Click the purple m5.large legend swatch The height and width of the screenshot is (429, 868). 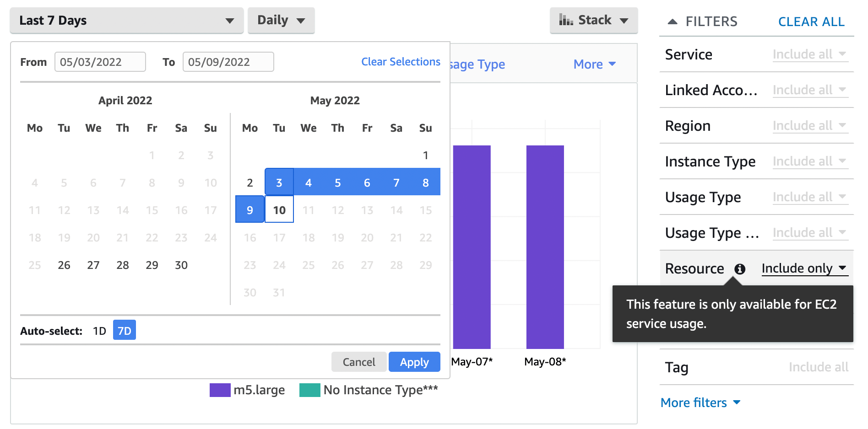click(x=219, y=390)
